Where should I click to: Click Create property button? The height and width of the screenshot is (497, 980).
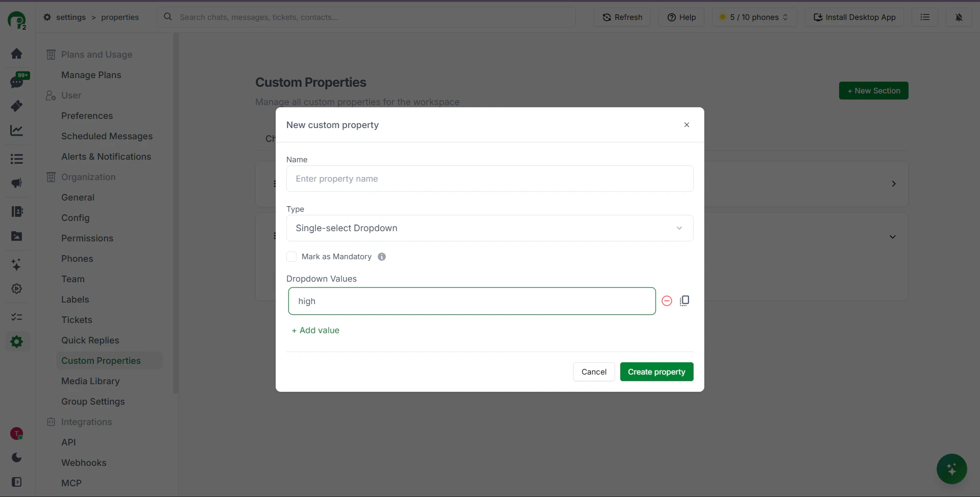pos(656,372)
